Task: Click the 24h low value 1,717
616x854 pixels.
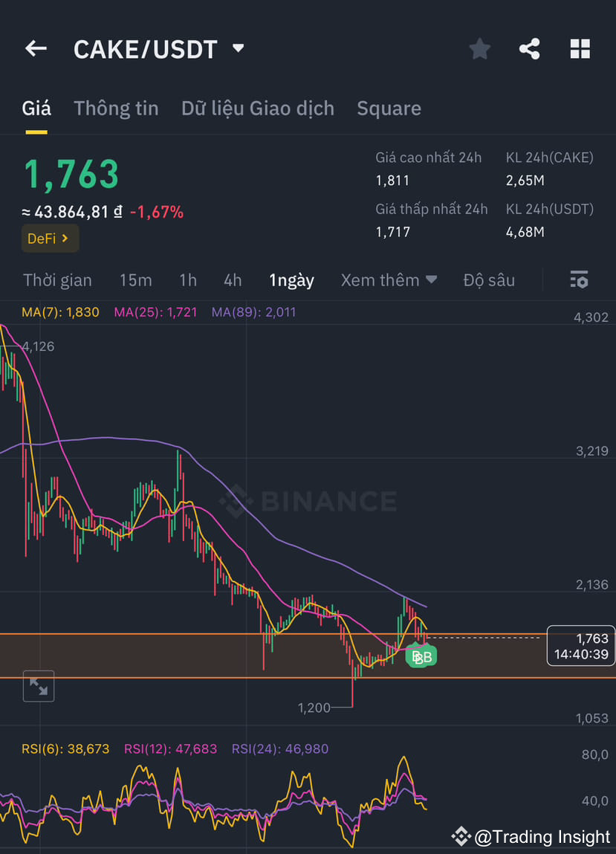Action: pos(392,233)
